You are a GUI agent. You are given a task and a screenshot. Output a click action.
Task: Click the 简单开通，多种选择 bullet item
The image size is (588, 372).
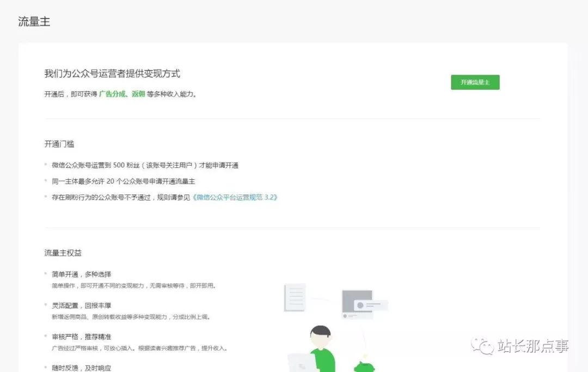coord(81,274)
